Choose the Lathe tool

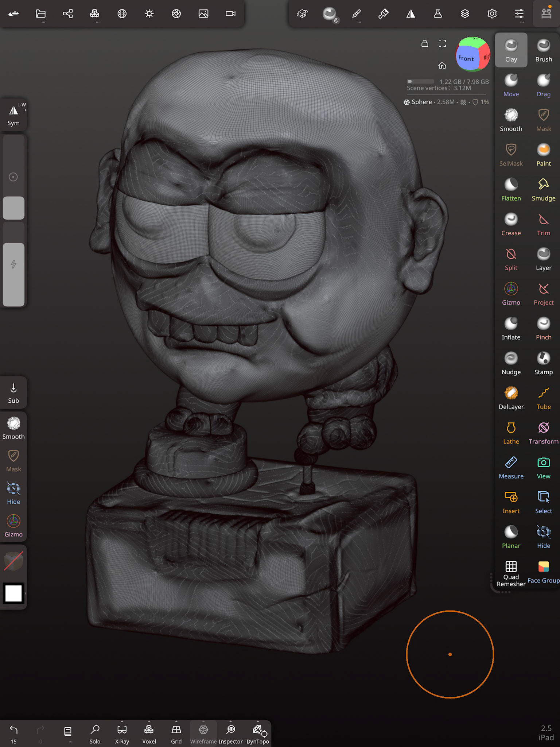point(511,433)
